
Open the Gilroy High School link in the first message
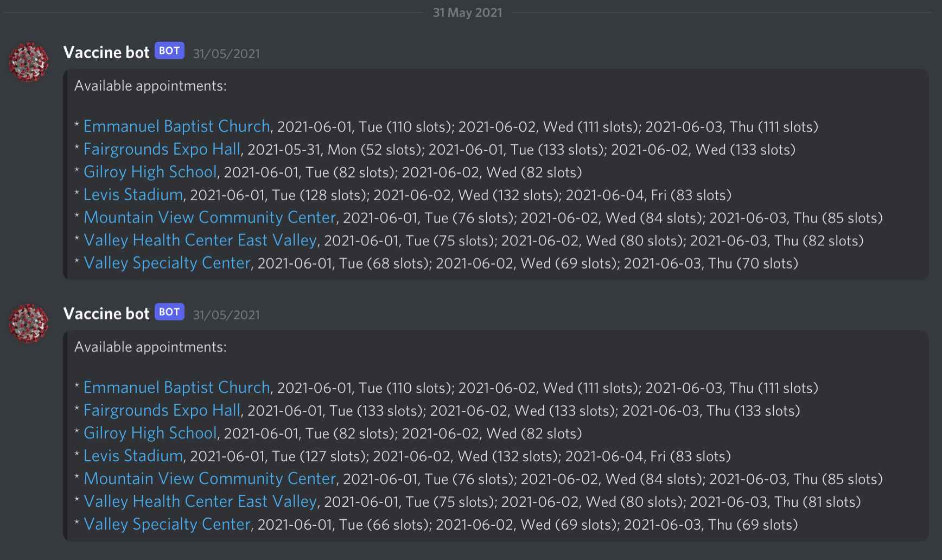click(150, 172)
